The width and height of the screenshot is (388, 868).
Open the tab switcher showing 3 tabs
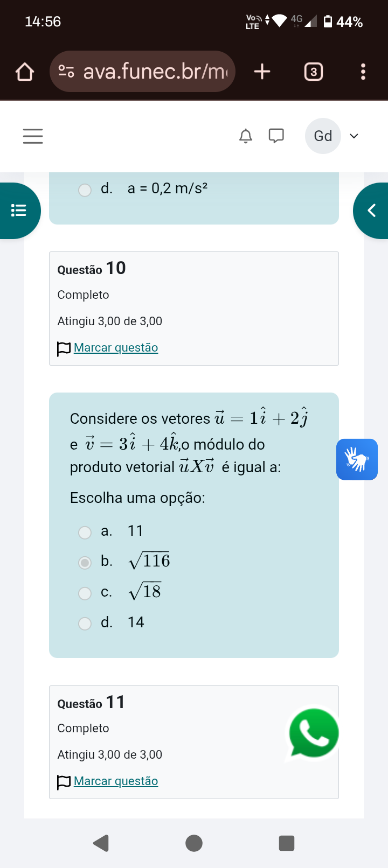click(314, 72)
